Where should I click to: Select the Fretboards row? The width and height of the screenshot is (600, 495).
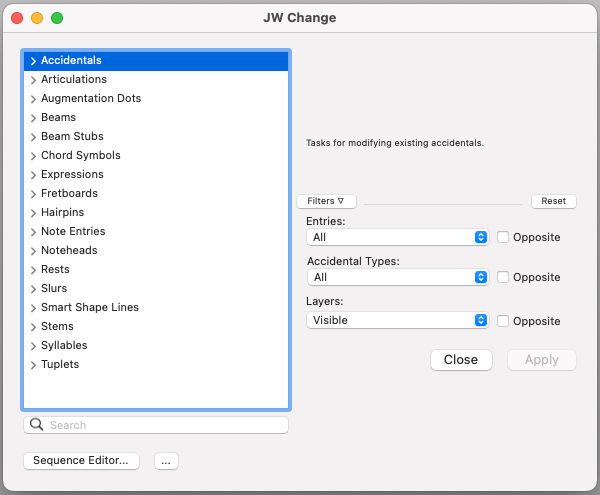coord(156,193)
